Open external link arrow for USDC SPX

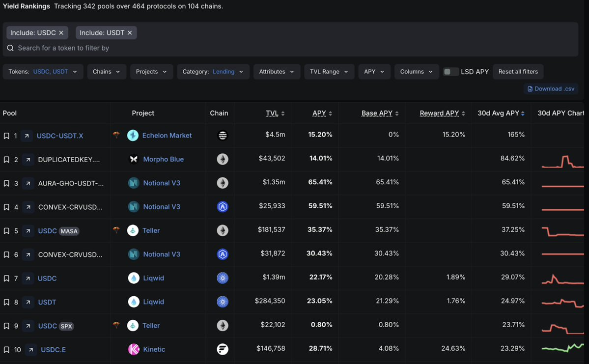click(x=28, y=326)
